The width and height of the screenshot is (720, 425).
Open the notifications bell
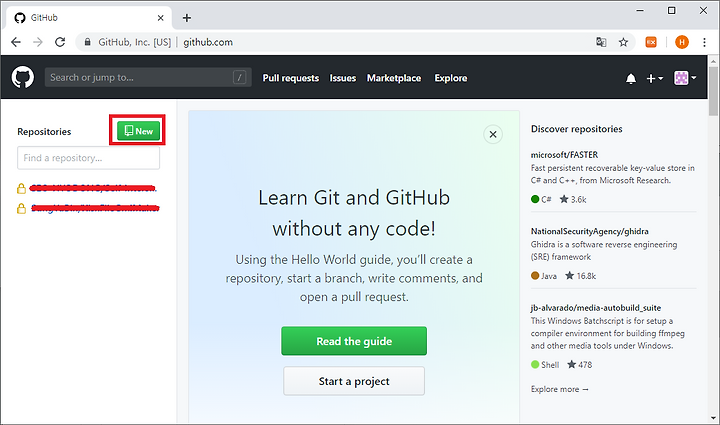tap(631, 78)
